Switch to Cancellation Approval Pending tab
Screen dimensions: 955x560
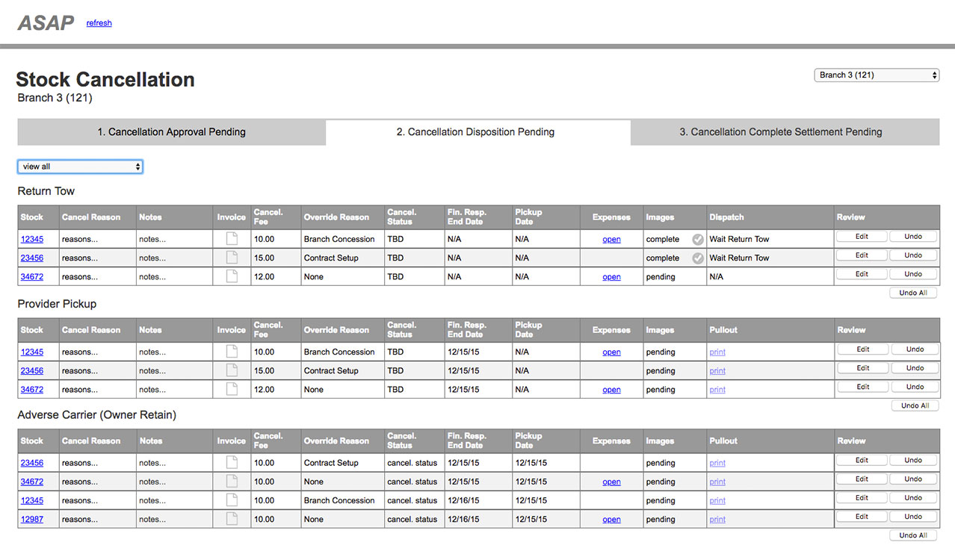[171, 132]
